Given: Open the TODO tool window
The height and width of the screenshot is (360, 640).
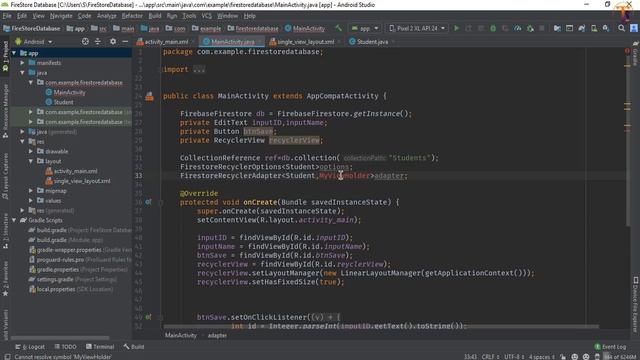Looking at the screenshot, I should 65,347.
